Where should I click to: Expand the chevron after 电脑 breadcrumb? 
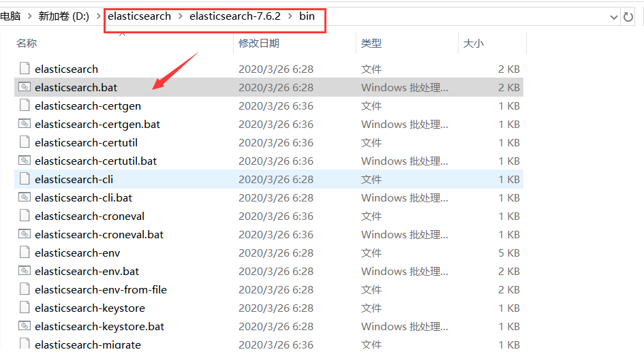pos(29,16)
